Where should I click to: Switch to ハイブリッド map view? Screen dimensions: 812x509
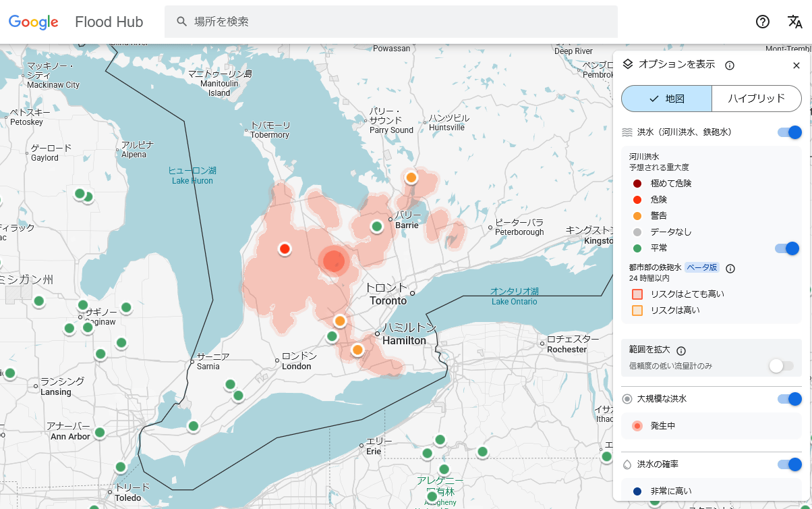point(756,99)
